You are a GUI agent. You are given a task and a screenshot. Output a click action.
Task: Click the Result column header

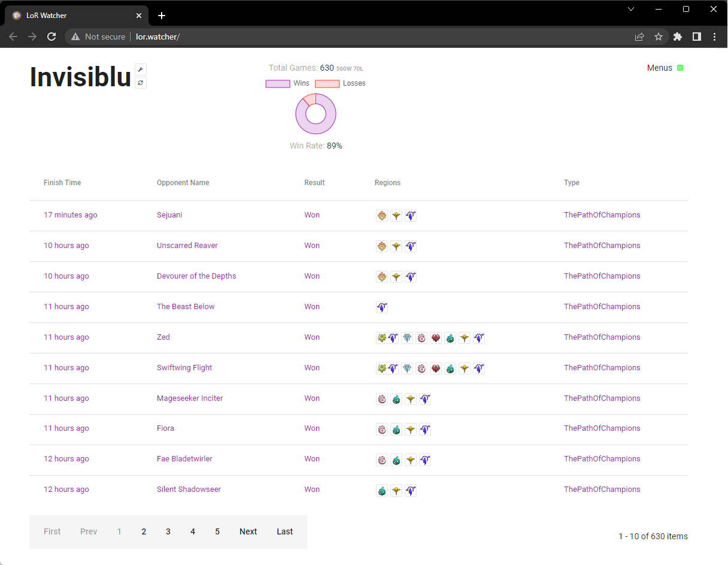[314, 183]
